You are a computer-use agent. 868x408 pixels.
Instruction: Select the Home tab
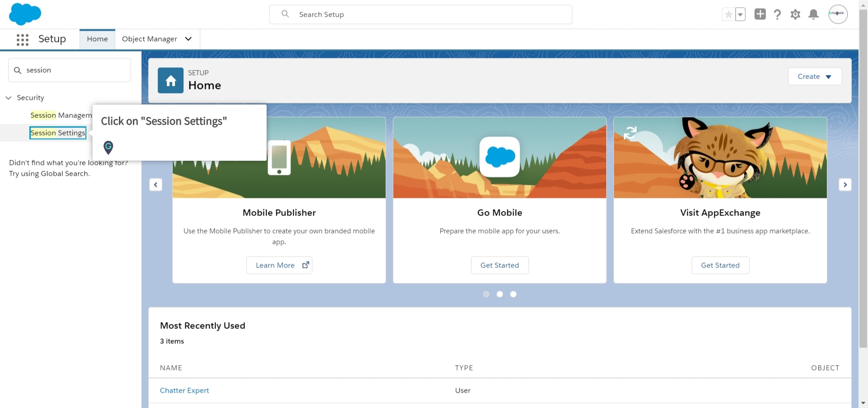tap(97, 39)
